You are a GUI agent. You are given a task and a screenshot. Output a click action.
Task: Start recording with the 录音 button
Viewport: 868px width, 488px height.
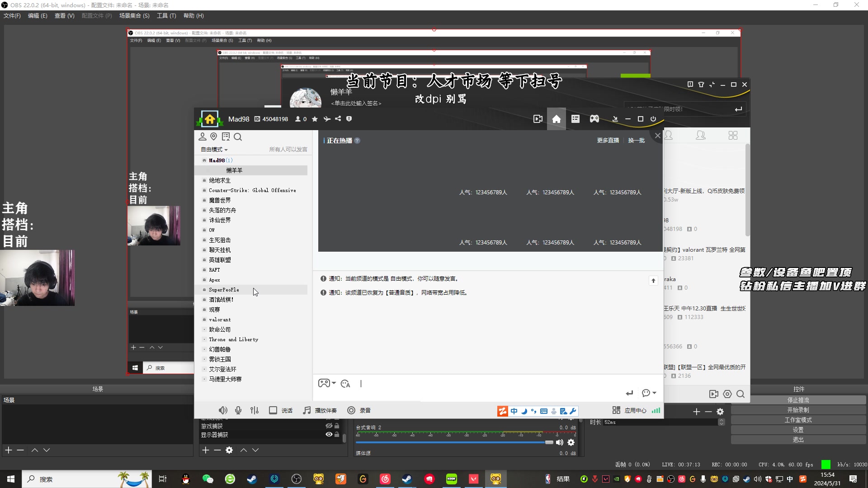click(x=359, y=410)
